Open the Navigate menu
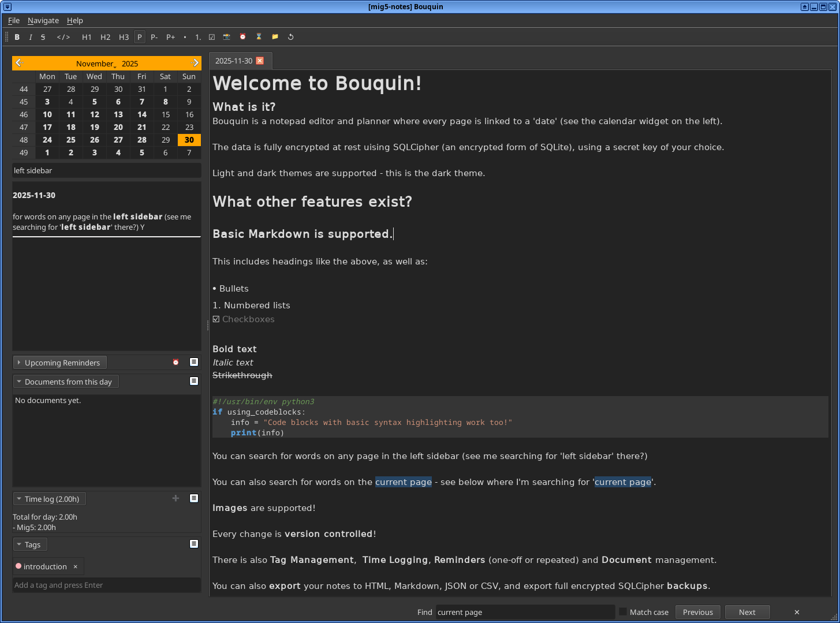The width and height of the screenshot is (840, 623). point(43,20)
